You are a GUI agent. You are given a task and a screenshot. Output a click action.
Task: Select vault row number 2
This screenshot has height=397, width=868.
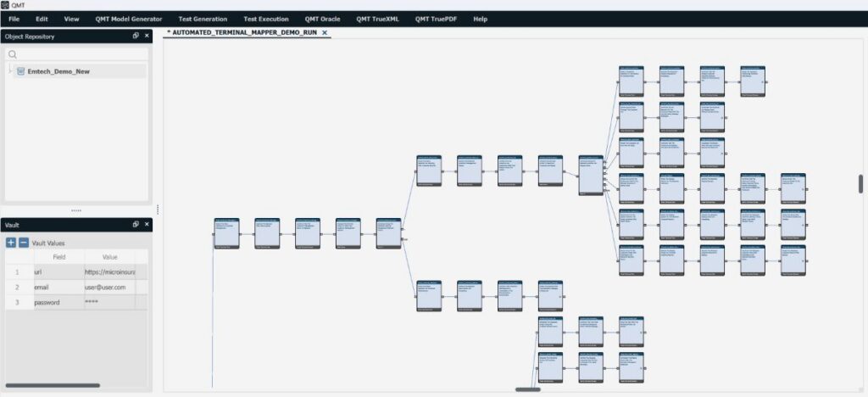click(x=17, y=288)
